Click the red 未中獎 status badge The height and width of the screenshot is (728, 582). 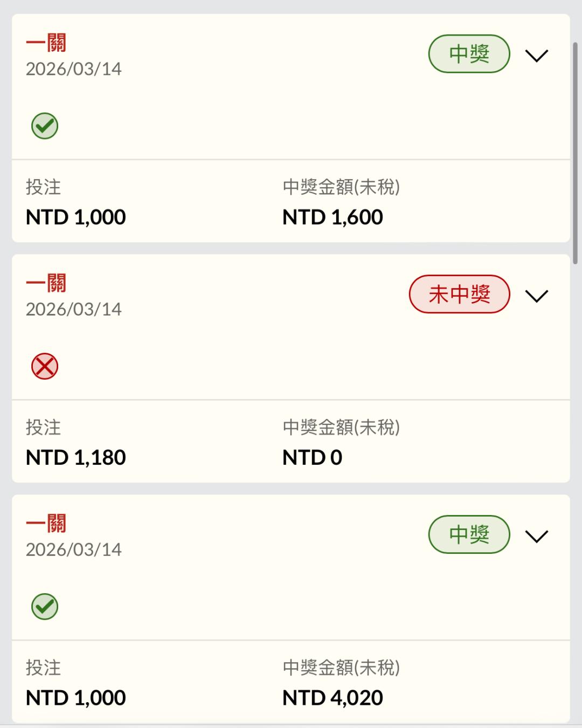pos(459,294)
